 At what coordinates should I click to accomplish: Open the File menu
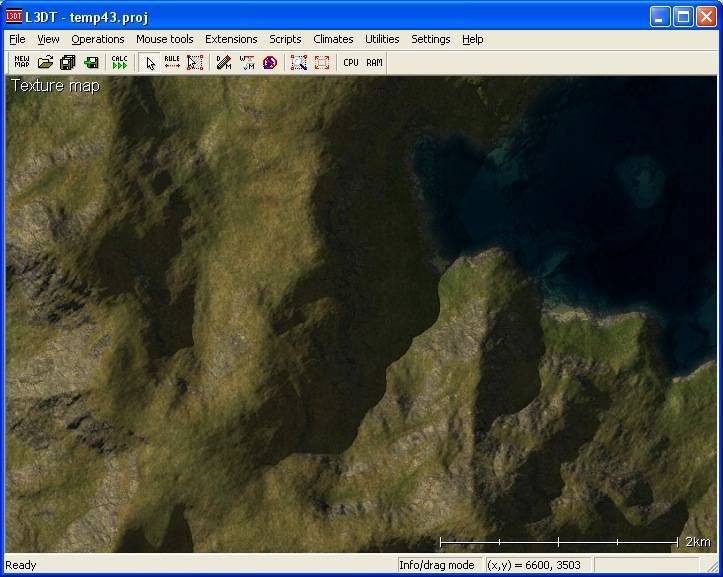coord(17,39)
